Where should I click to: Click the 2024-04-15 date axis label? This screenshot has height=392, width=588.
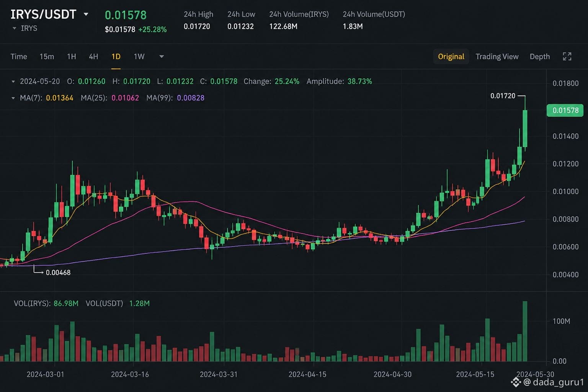(307, 374)
